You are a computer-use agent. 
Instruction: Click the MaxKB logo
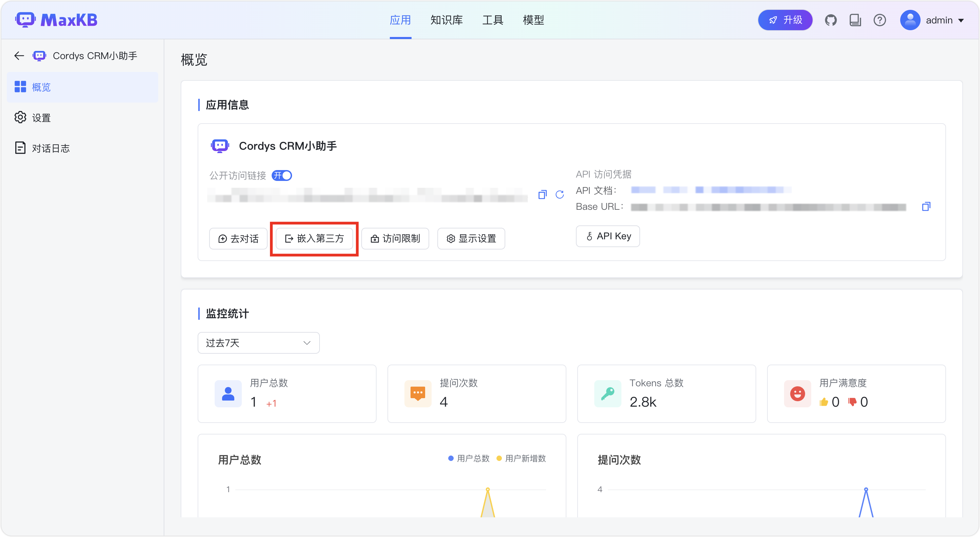pyautogui.click(x=56, y=20)
